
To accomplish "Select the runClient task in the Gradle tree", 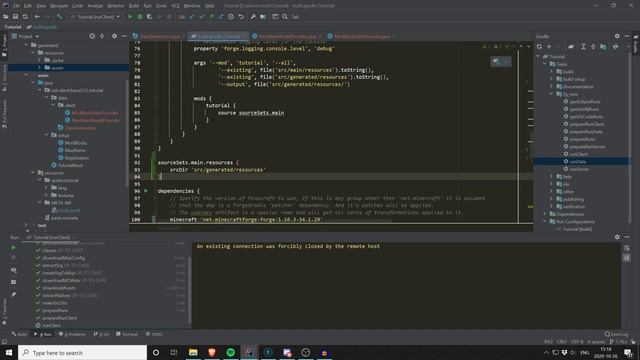I will point(579,154).
